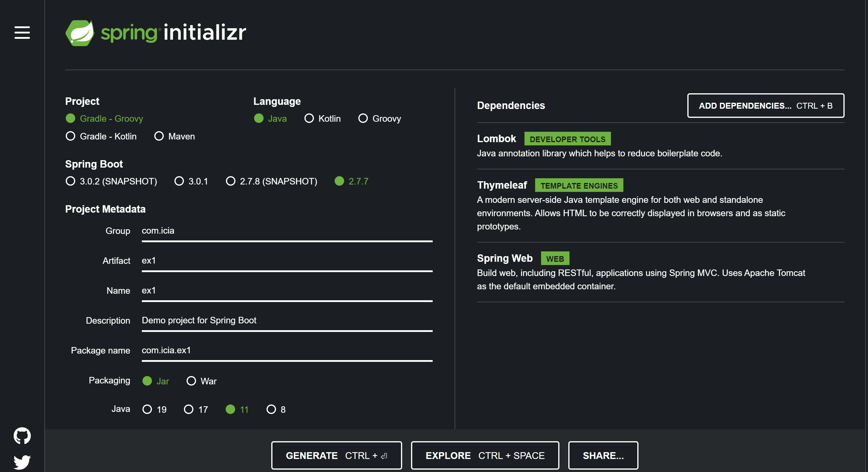Screen dimensions: 868x472
Task: Click the Explore button
Action: (x=484, y=455)
